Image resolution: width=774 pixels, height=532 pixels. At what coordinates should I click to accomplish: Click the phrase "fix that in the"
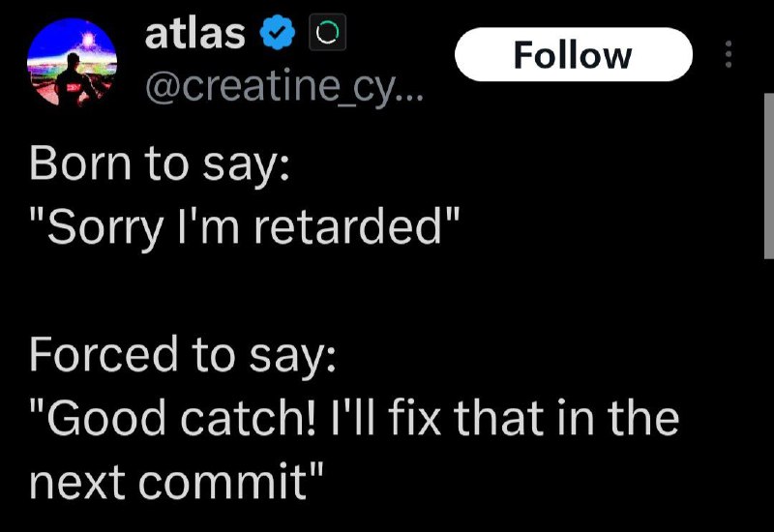coord(534,419)
